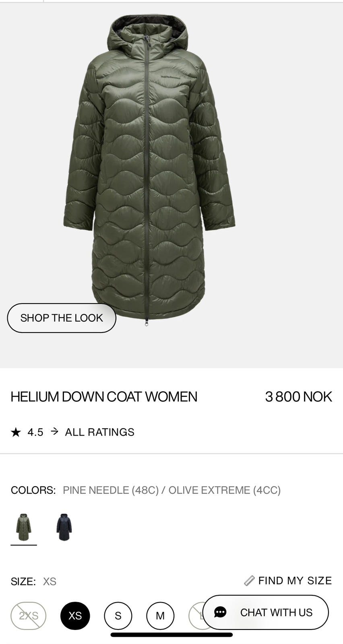The height and width of the screenshot is (644, 343).
Task: Tap the 3 800 NOK price
Action: pos(298,396)
